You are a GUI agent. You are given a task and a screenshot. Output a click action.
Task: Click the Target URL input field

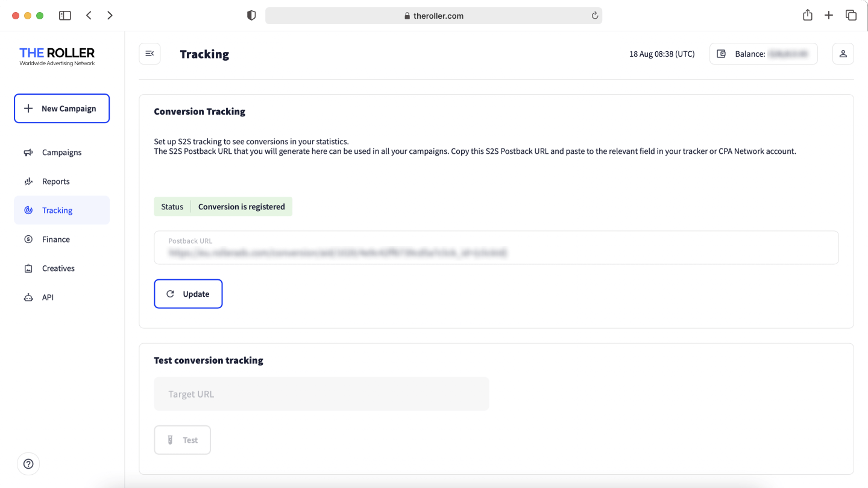[321, 393]
